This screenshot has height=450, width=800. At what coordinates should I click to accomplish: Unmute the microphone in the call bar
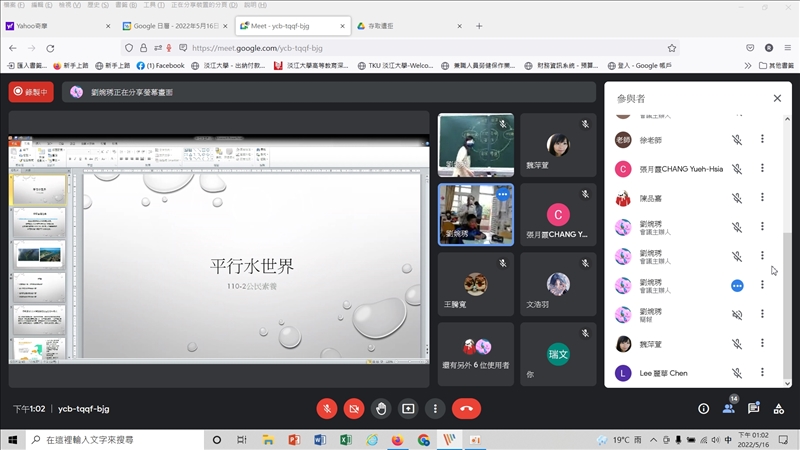pos(326,408)
